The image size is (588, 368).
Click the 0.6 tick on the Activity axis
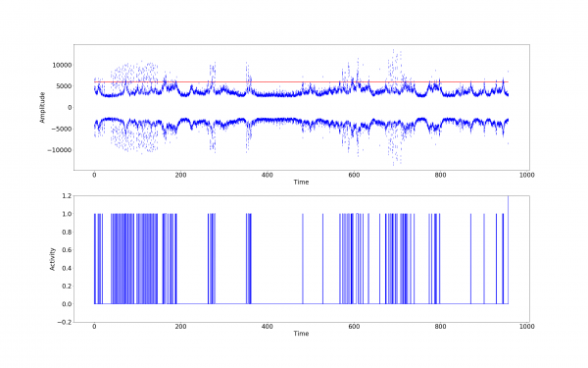tap(67, 250)
